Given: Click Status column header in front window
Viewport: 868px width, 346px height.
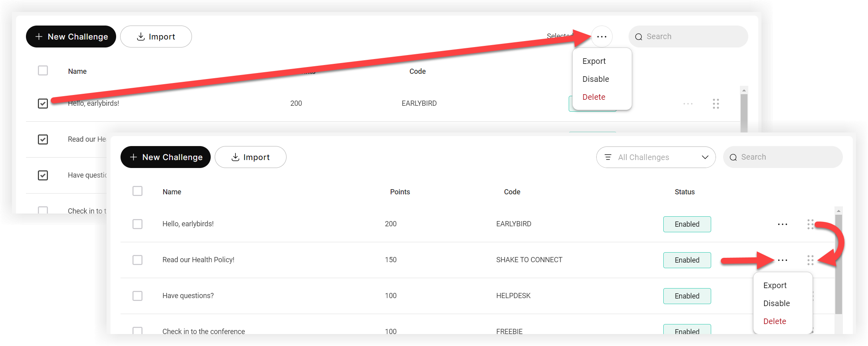Looking at the screenshot, I should pyautogui.click(x=685, y=192).
